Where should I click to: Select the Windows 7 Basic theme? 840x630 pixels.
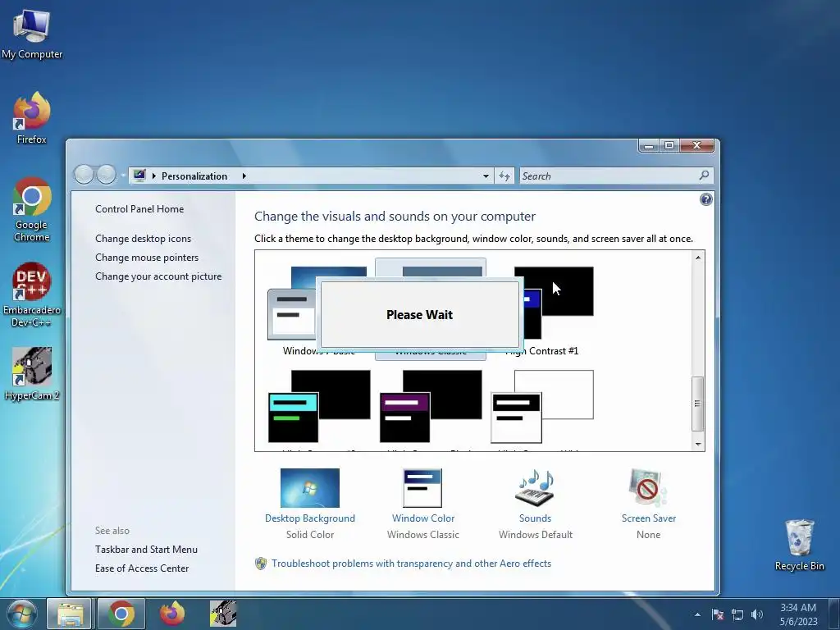pos(291,311)
